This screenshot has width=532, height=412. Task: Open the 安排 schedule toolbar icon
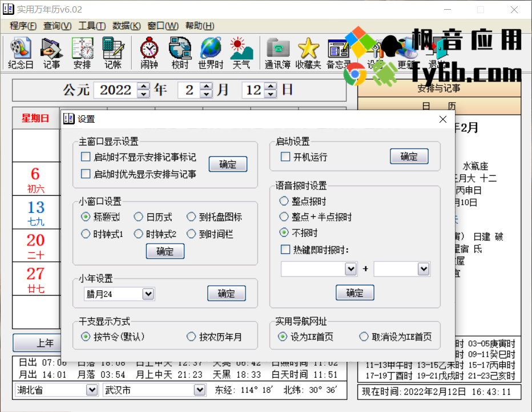[x=82, y=53]
